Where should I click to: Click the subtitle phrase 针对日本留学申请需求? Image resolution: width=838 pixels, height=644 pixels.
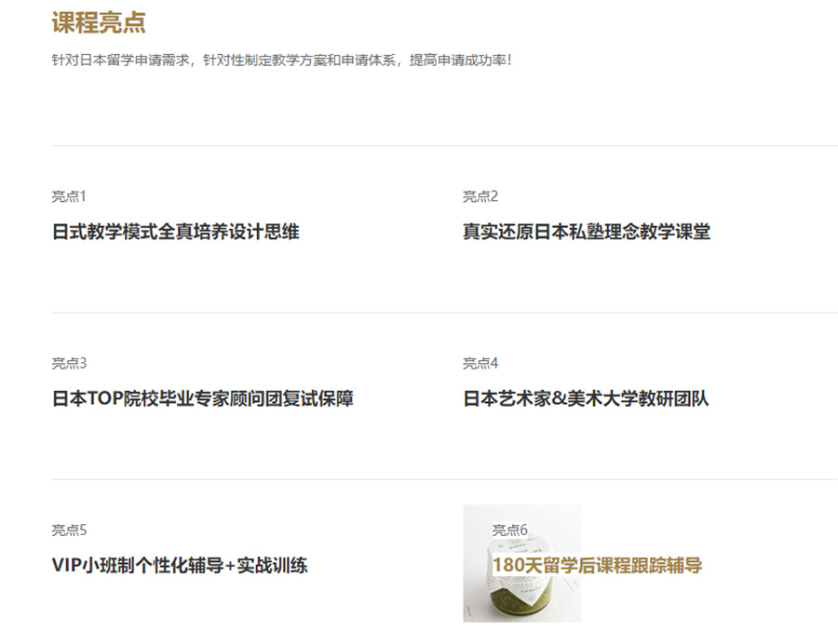[121, 60]
